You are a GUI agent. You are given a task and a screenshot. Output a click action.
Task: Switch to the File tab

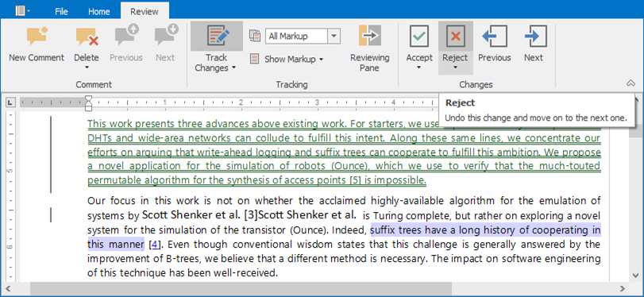coord(61,11)
